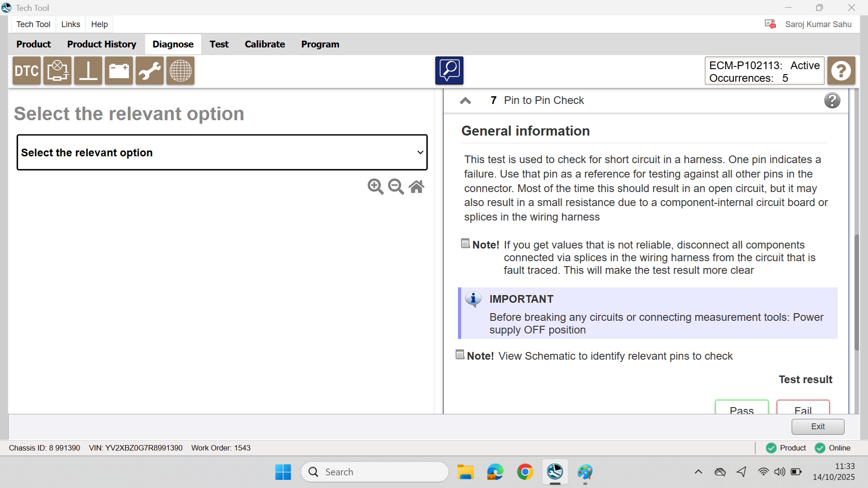Switch to the Test tab
The width and height of the screenshot is (868, 488).
point(219,44)
